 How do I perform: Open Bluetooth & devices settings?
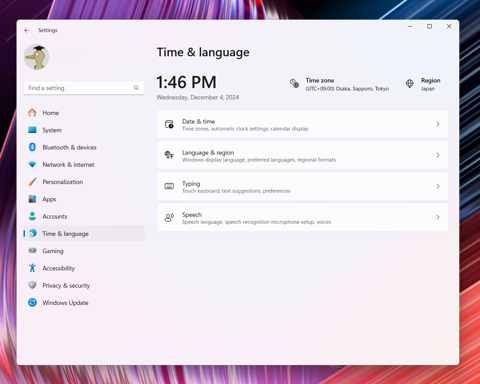pyautogui.click(x=84, y=147)
